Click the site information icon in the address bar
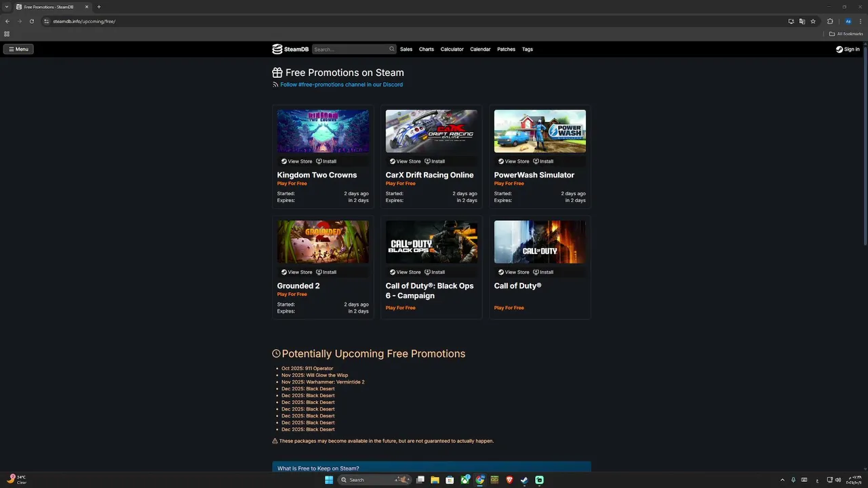 (x=46, y=21)
